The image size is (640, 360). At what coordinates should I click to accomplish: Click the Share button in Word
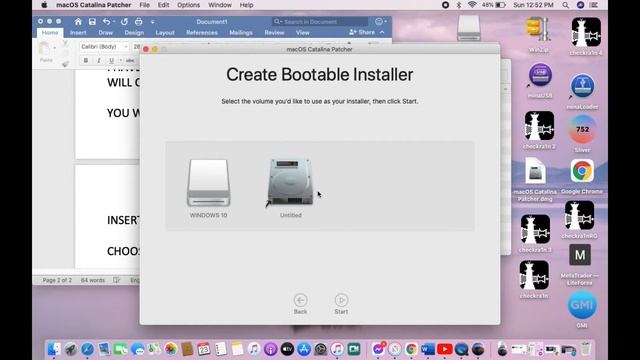point(362,32)
